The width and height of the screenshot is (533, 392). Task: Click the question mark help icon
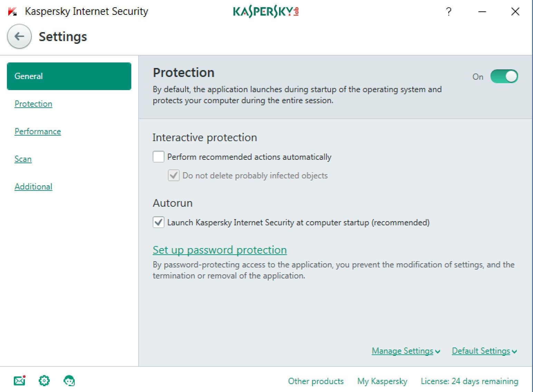click(448, 12)
